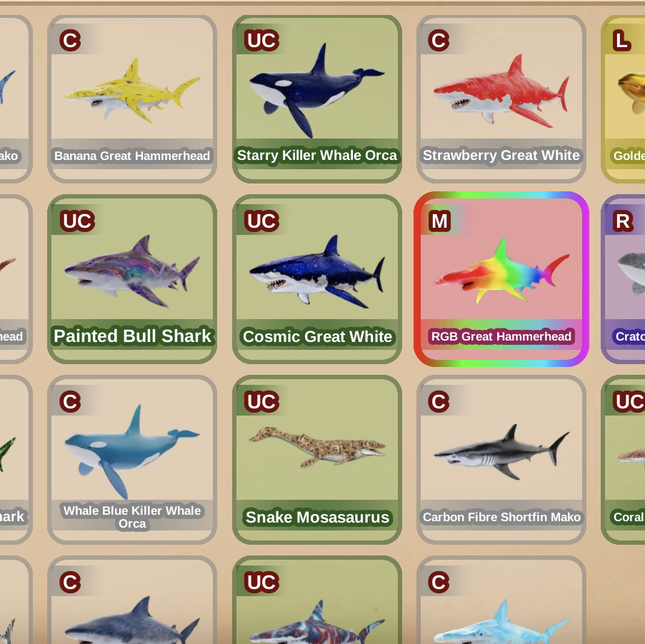Open the Starry Killer Whale Orca card

[316, 99]
